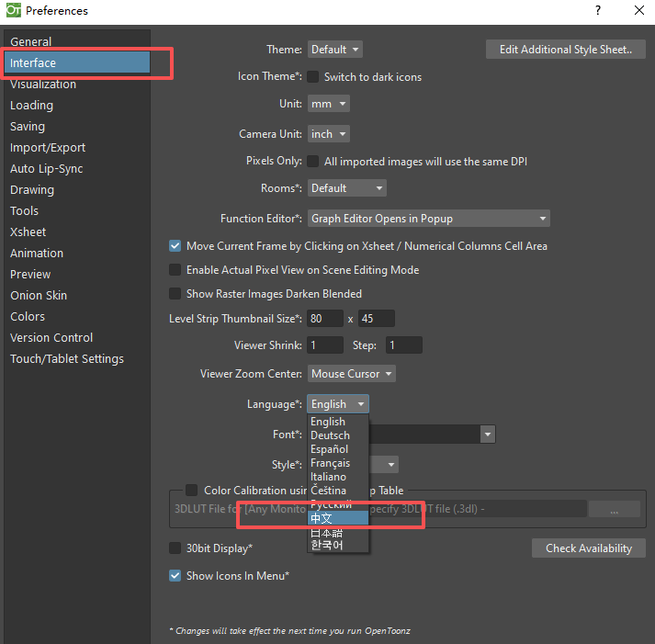This screenshot has height=644, width=655.
Task: Choose English from language list
Action: point(338,422)
